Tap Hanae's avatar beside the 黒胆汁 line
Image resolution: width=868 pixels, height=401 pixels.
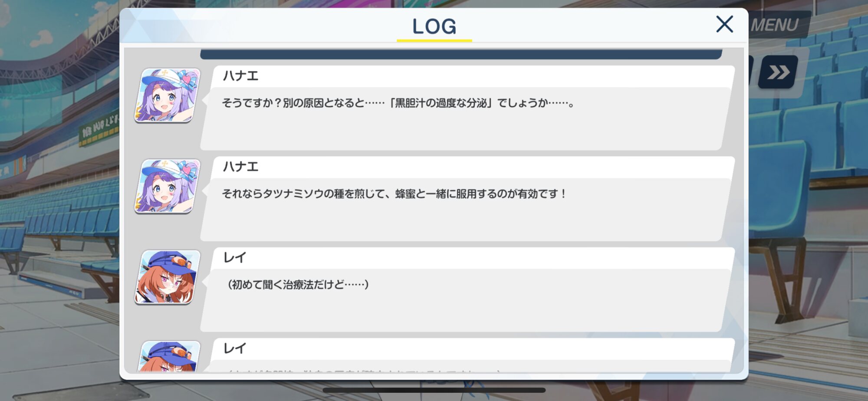(x=168, y=95)
